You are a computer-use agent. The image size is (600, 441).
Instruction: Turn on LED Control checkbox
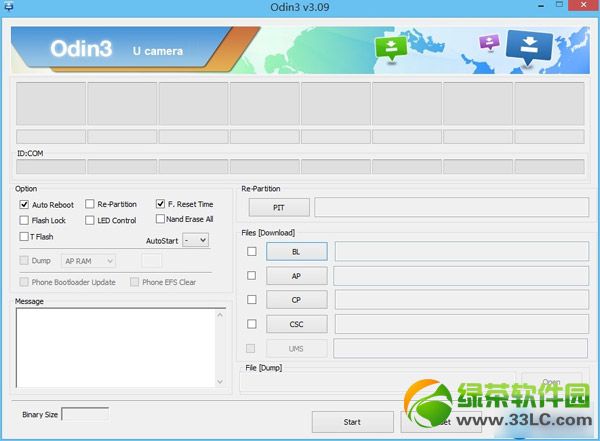[90, 220]
